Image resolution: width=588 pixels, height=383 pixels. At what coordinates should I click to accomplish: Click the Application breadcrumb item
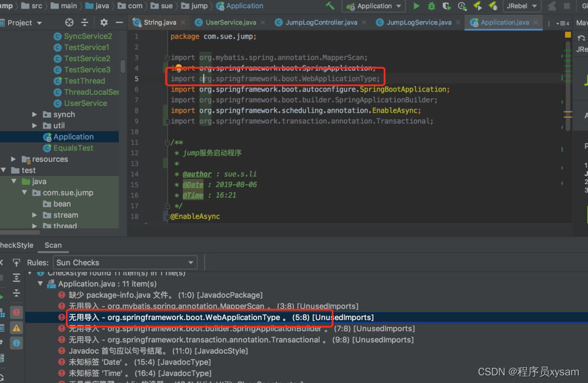click(240, 6)
